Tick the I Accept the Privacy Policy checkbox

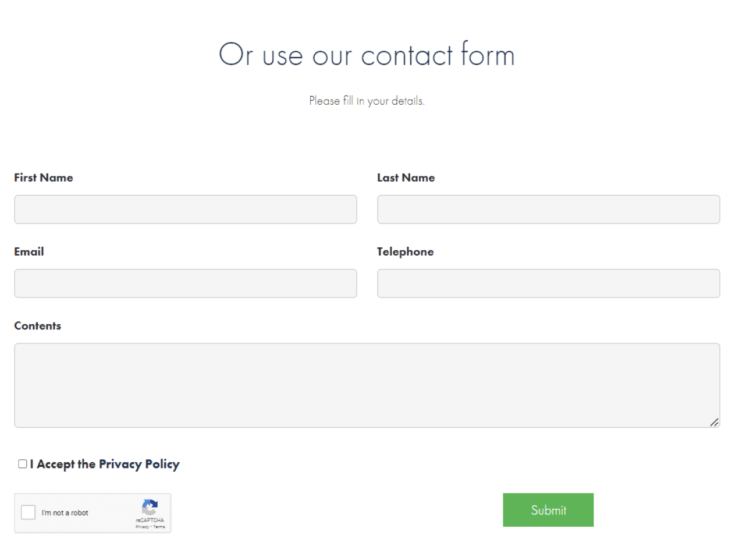coord(21,464)
